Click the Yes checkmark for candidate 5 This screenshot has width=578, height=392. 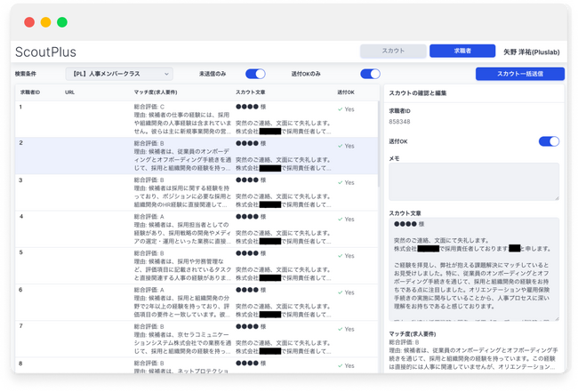[x=340, y=256]
